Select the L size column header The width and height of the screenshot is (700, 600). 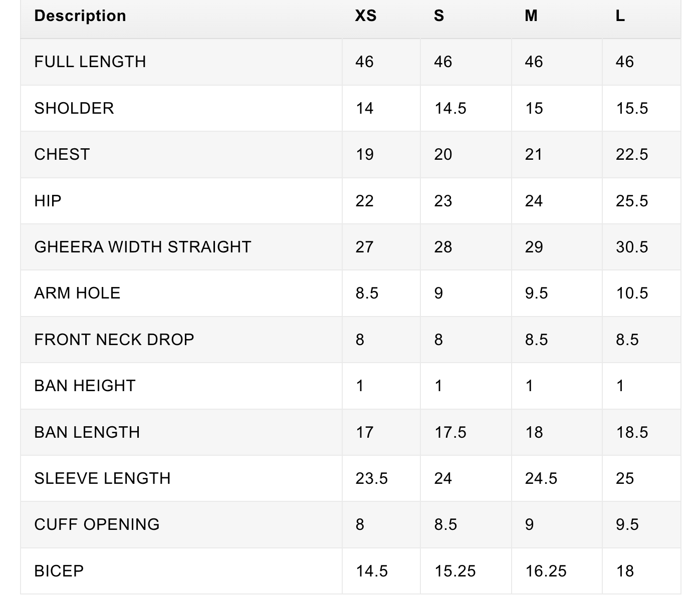pos(620,16)
